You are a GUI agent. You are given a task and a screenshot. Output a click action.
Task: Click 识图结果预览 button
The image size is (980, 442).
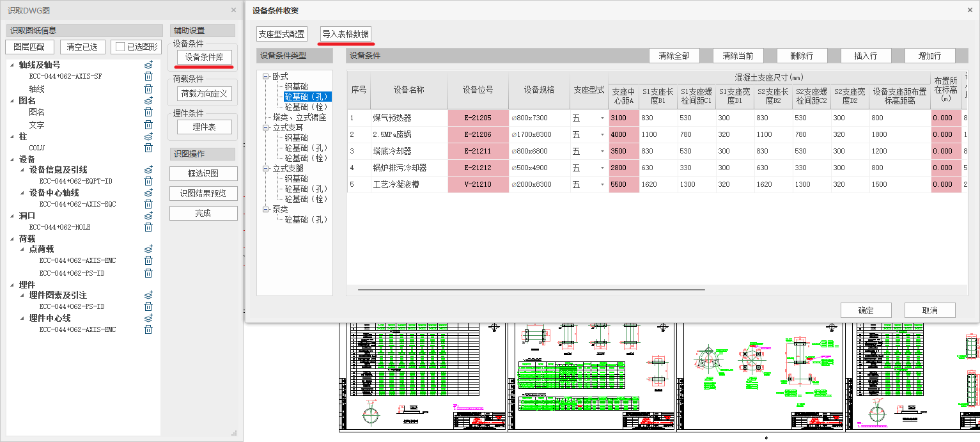pyautogui.click(x=203, y=194)
